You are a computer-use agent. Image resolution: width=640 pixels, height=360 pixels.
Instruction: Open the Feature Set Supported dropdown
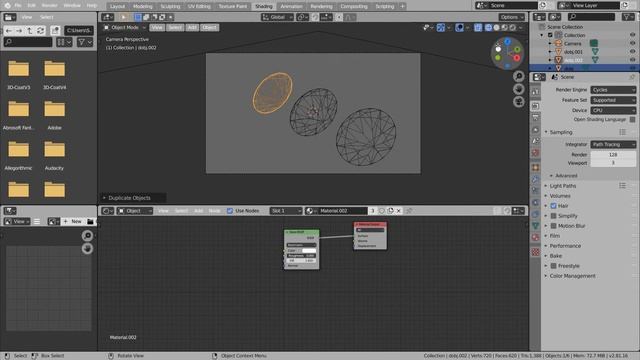(x=613, y=100)
